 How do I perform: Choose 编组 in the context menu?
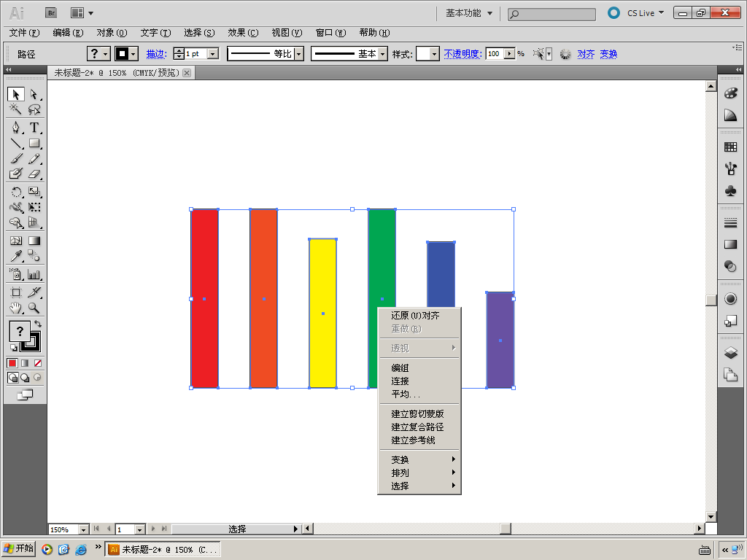coord(419,367)
